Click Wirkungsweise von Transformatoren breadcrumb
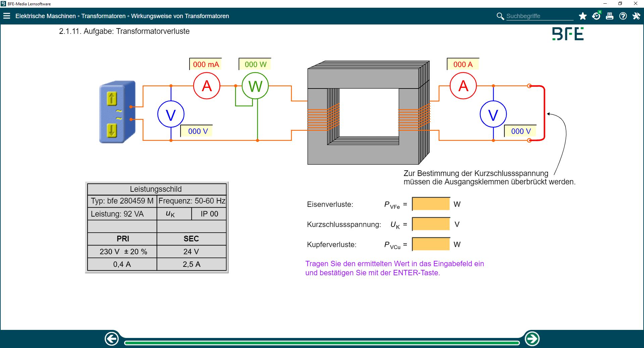644x348 pixels. (180, 16)
